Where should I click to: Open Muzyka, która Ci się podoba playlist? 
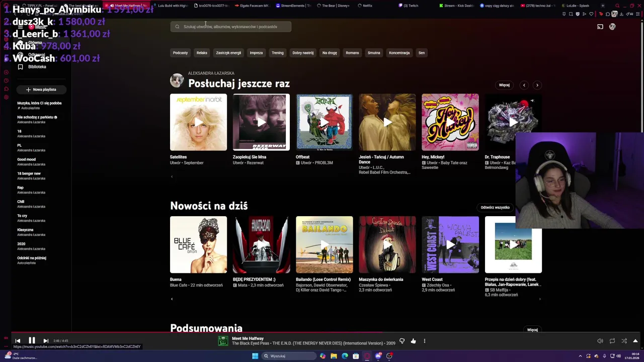coord(39,105)
